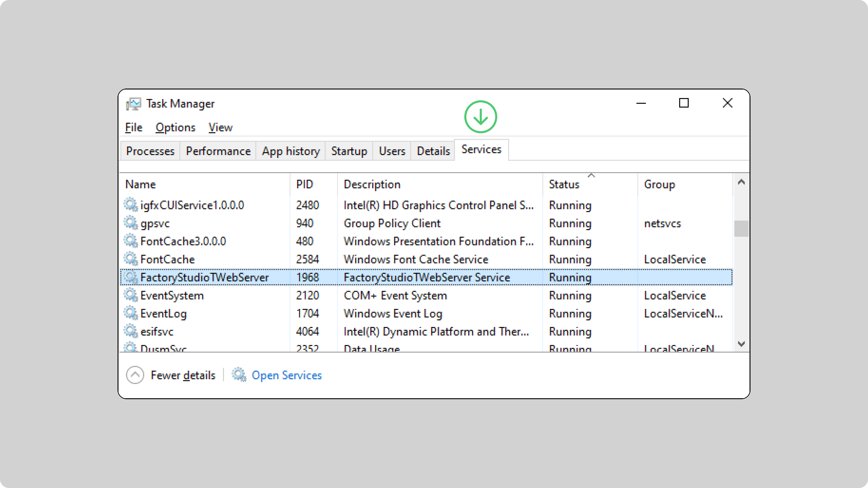
Task: Sort services by the Name column header
Action: 205,184
